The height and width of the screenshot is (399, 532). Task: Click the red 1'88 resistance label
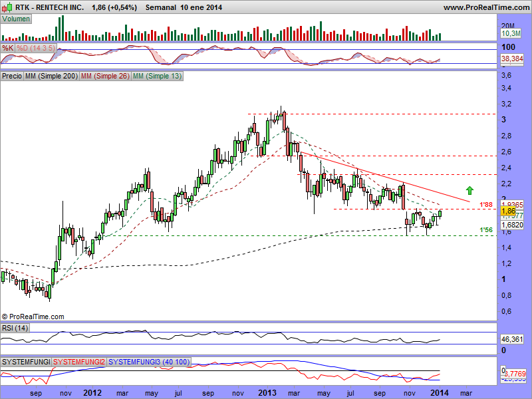point(486,205)
